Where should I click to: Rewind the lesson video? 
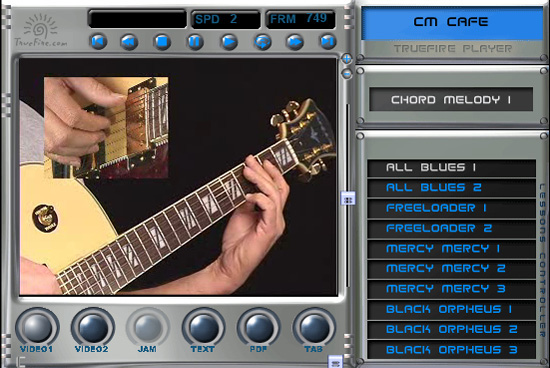[x=129, y=42]
